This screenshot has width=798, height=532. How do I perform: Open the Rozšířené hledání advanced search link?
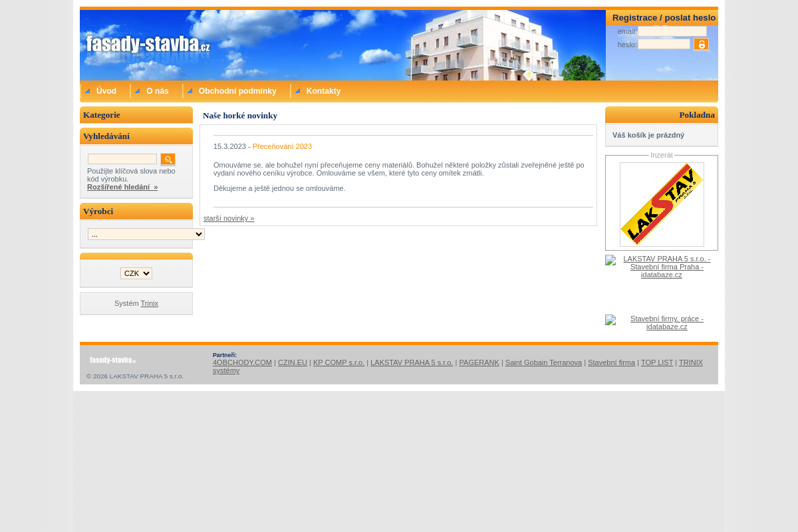122,187
